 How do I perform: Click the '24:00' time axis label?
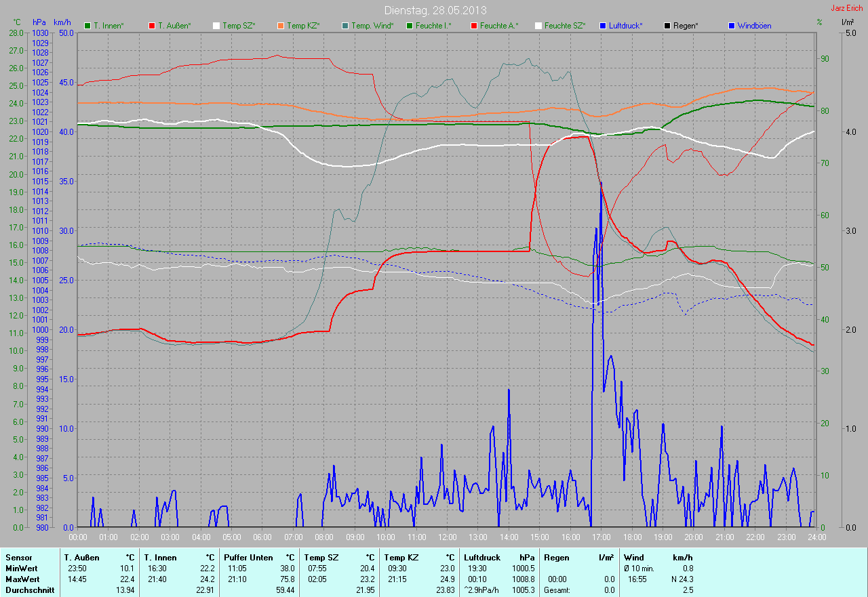[816, 537]
